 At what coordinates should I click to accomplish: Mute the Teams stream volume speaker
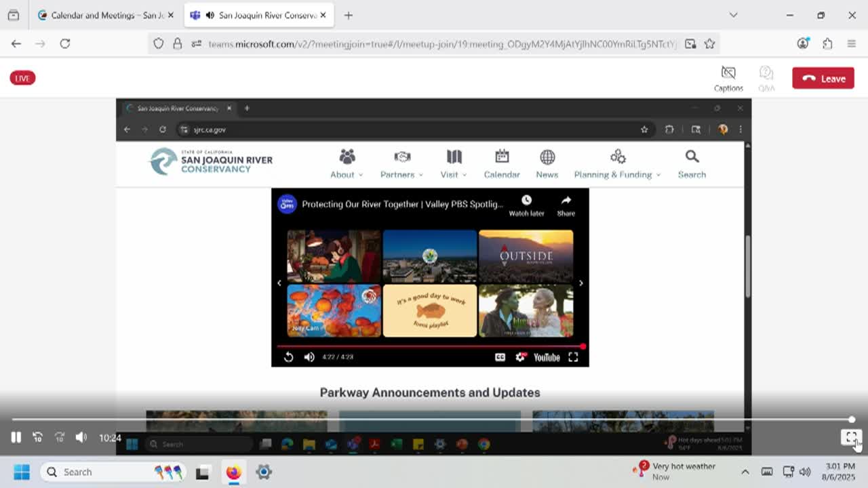coord(81,438)
